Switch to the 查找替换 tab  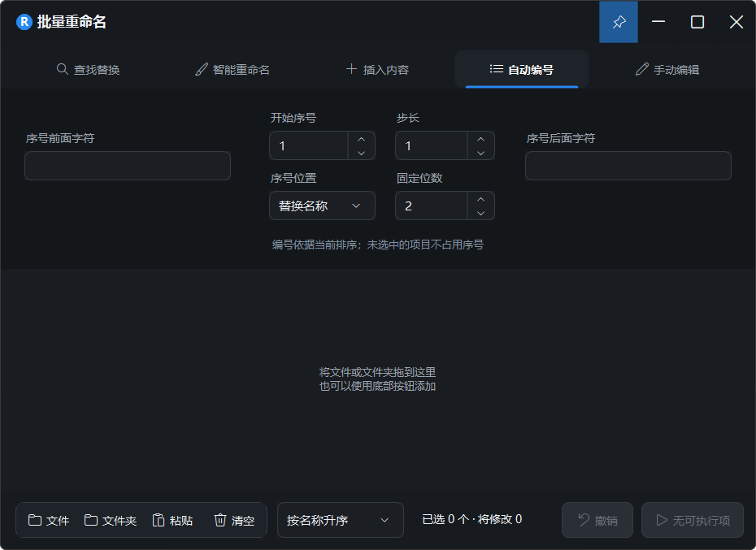pos(89,69)
